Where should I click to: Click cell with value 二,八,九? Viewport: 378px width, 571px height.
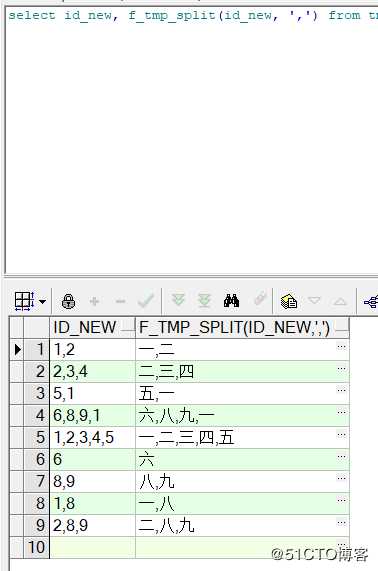point(242,525)
